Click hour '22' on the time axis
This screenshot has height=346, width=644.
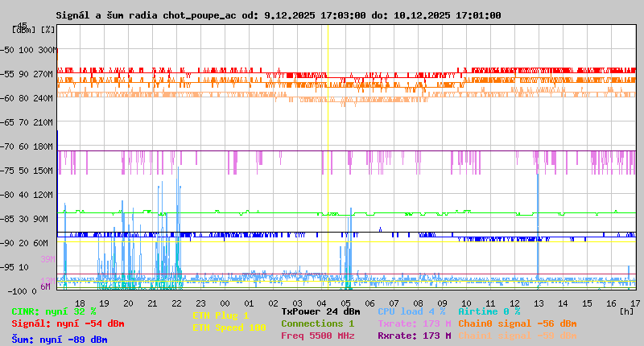[176, 303]
